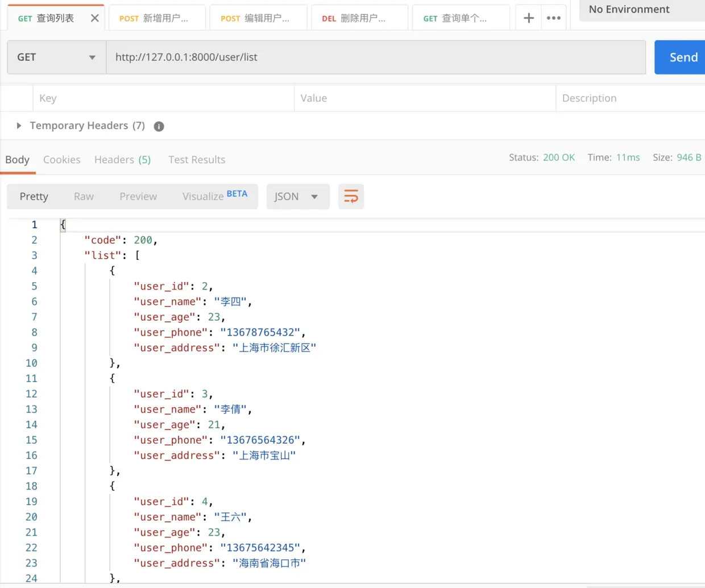Switch to the GET 查询单个 tab
Viewport: 705px width, 588px height.
tap(461, 18)
